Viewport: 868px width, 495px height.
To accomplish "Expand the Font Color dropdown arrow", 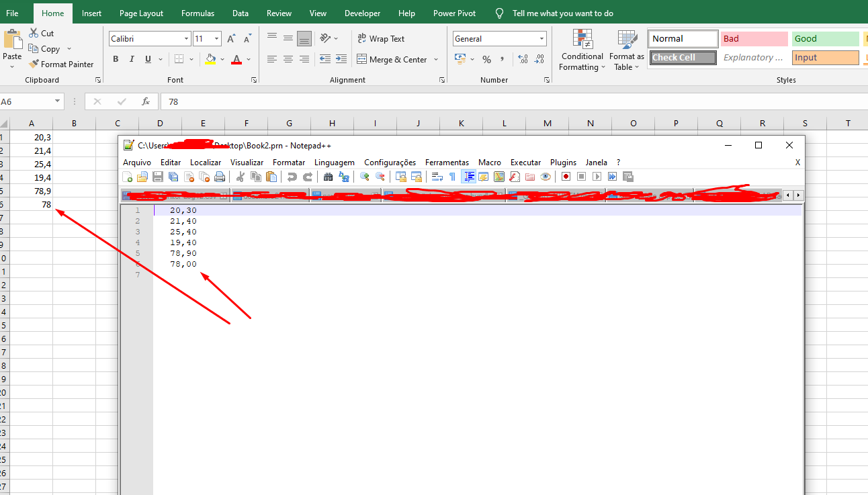I will click(247, 60).
